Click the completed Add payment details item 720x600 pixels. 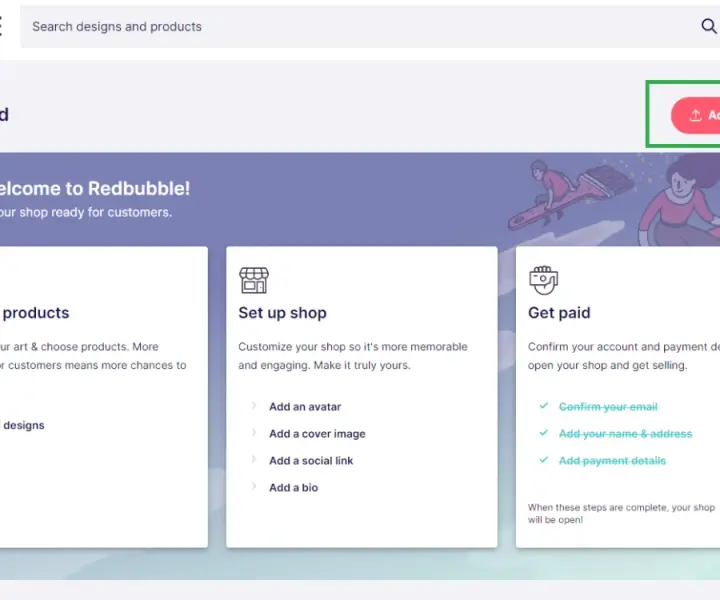coord(612,461)
